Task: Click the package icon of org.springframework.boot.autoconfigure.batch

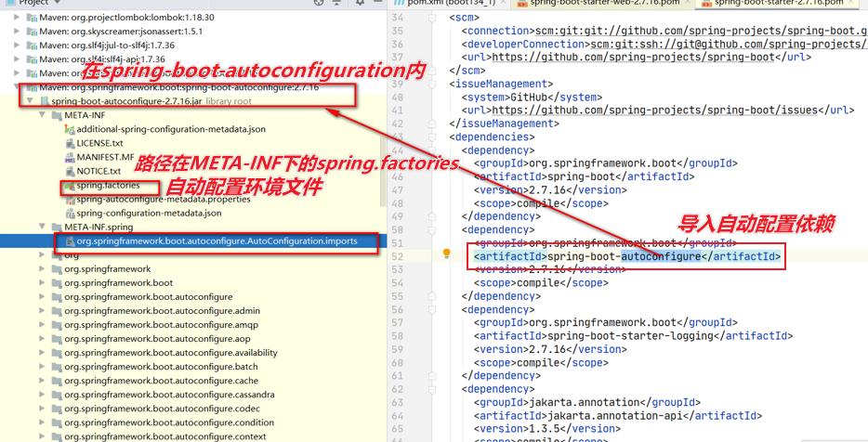Action: pos(57,367)
